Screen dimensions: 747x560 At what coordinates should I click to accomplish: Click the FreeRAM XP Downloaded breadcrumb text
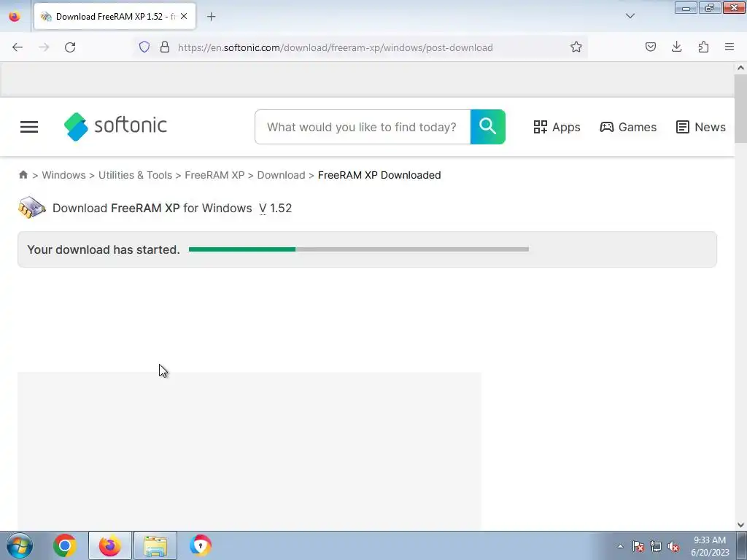point(379,175)
